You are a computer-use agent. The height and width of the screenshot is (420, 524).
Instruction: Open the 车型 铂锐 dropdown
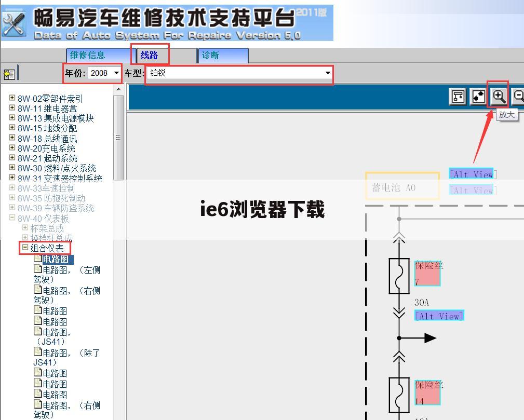tap(239, 73)
